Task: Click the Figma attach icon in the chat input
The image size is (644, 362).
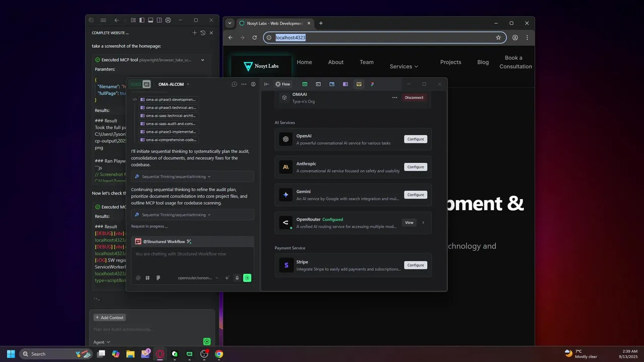Action: pos(158,278)
